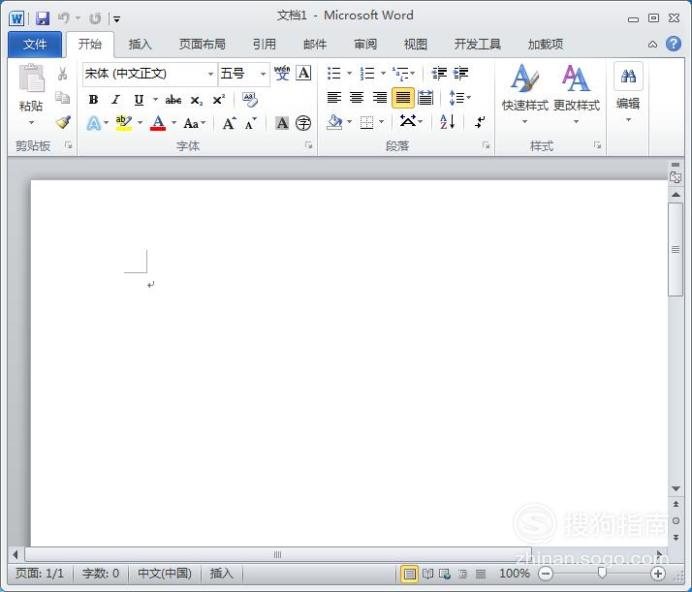The image size is (692, 592).
Task: Toggle the highlighted Justify alignment button
Action: point(403,97)
